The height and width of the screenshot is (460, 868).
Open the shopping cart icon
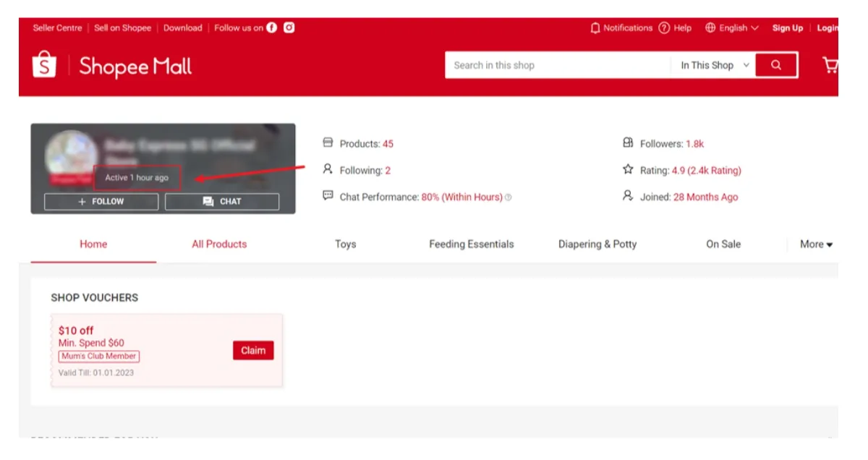pyautogui.click(x=830, y=66)
